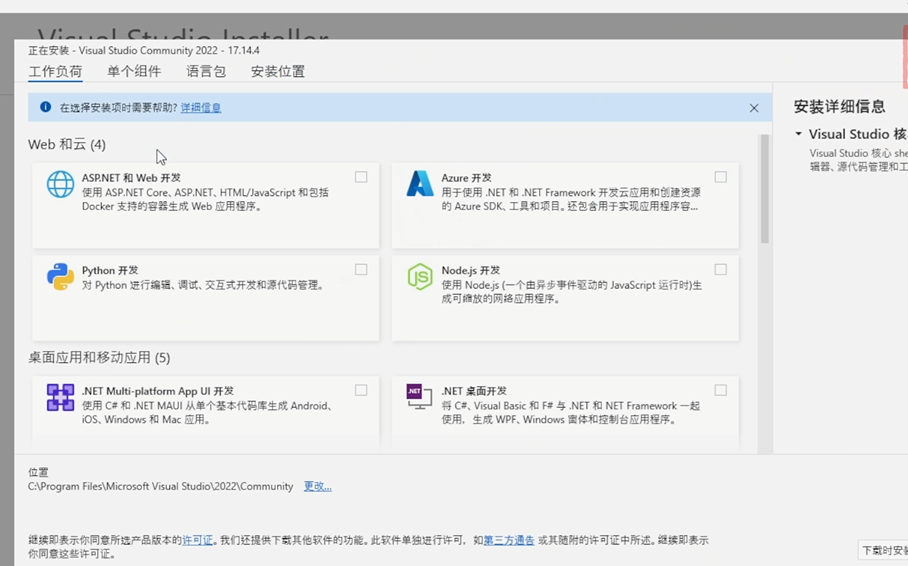The height and width of the screenshot is (566, 908).
Task: Select the ASP.NET 和 Web 开发 title
Action: [x=131, y=177]
